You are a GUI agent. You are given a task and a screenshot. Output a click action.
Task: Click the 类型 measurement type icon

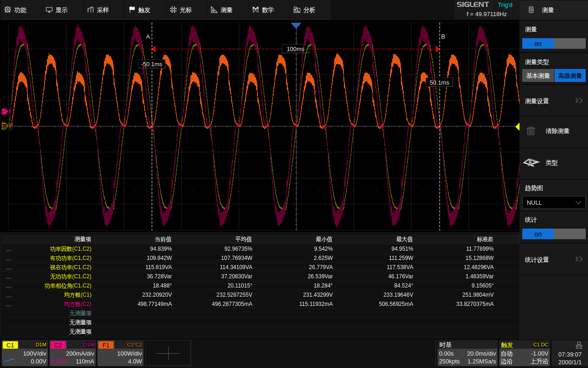click(531, 163)
